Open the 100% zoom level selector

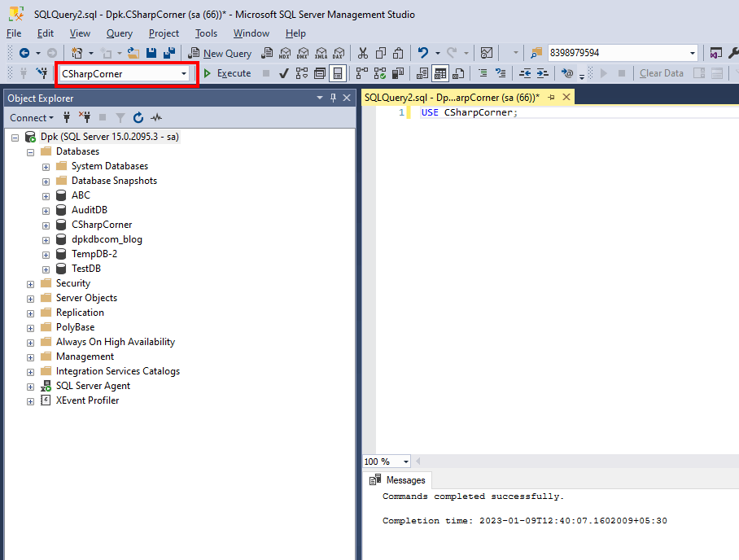385,462
